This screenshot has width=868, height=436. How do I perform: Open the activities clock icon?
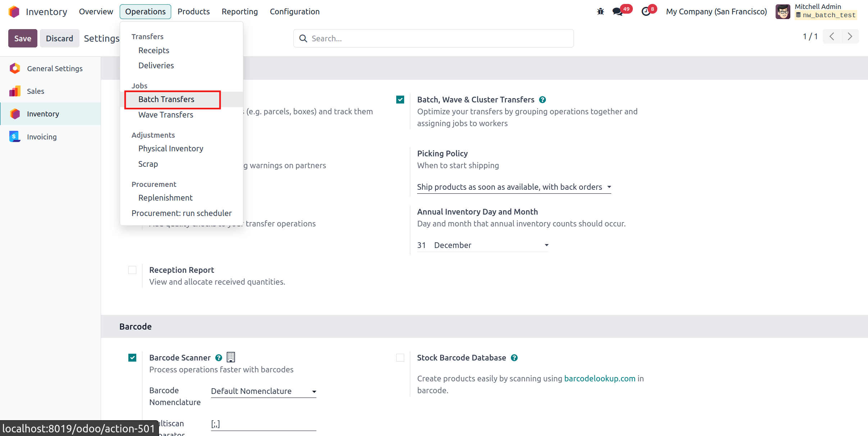646,12
